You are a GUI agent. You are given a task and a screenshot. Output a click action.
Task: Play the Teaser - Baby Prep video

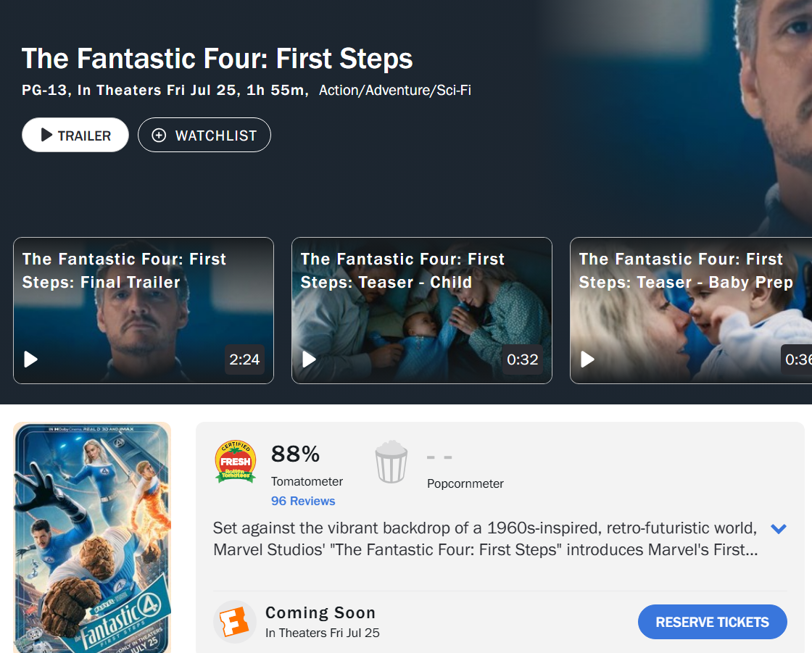pyautogui.click(x=588, y=359)
